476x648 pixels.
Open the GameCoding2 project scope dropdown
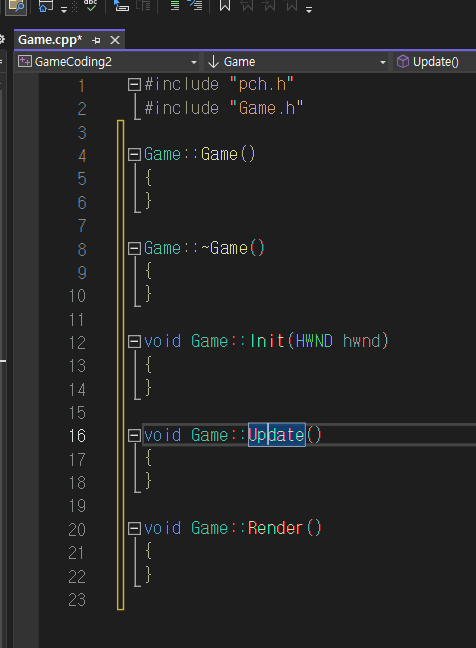pos(107,62)
